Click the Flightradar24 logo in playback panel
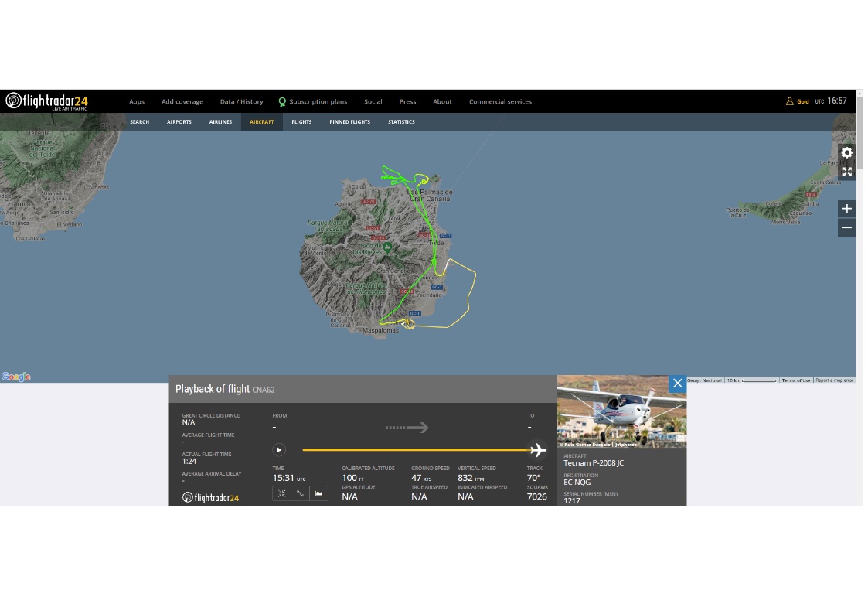The image size is (868, 614). tap(210, 498)
